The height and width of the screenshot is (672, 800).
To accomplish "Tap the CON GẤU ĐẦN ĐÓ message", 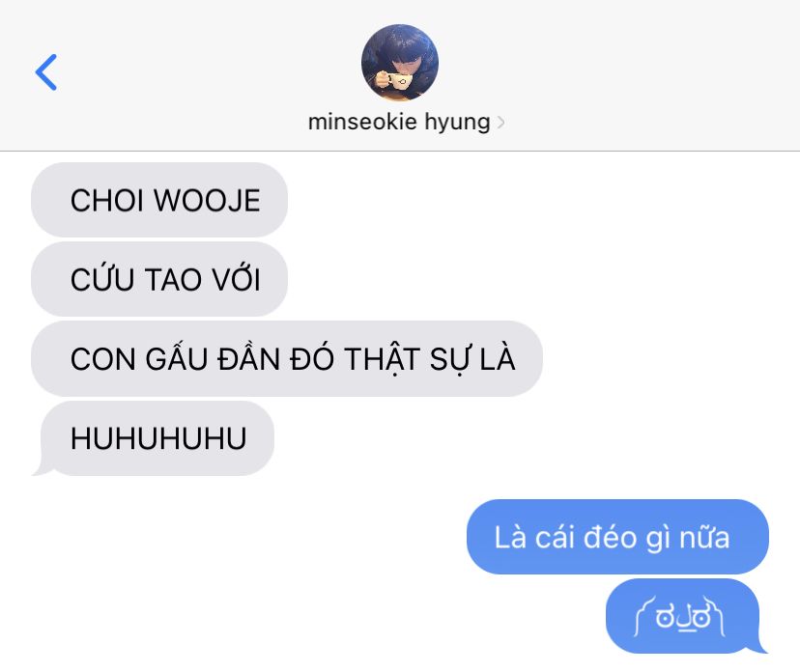I will 287,359.
